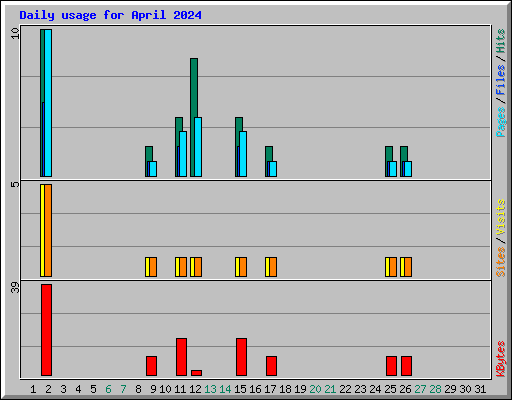Click day label '26' on axis

pyautogui.click(x=405, y=389)
